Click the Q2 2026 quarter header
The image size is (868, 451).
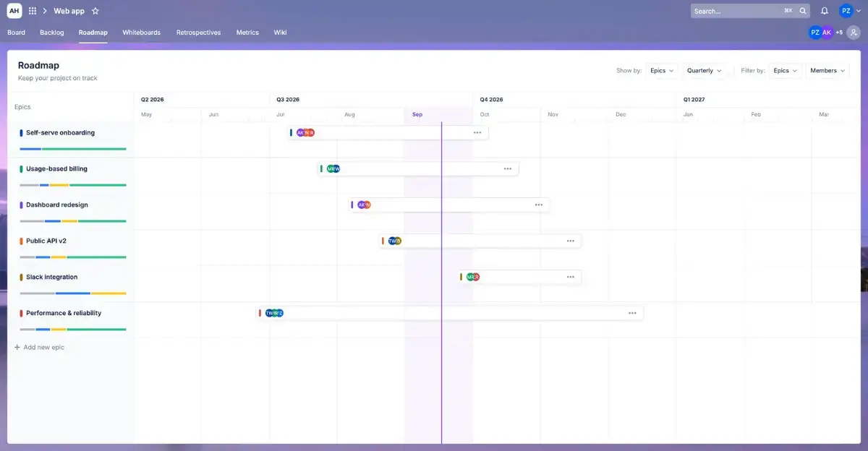153,100
